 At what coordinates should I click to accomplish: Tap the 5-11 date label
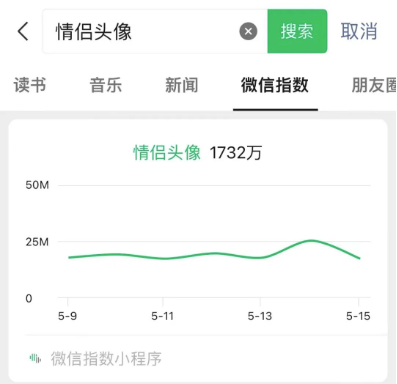pos(163,316)
